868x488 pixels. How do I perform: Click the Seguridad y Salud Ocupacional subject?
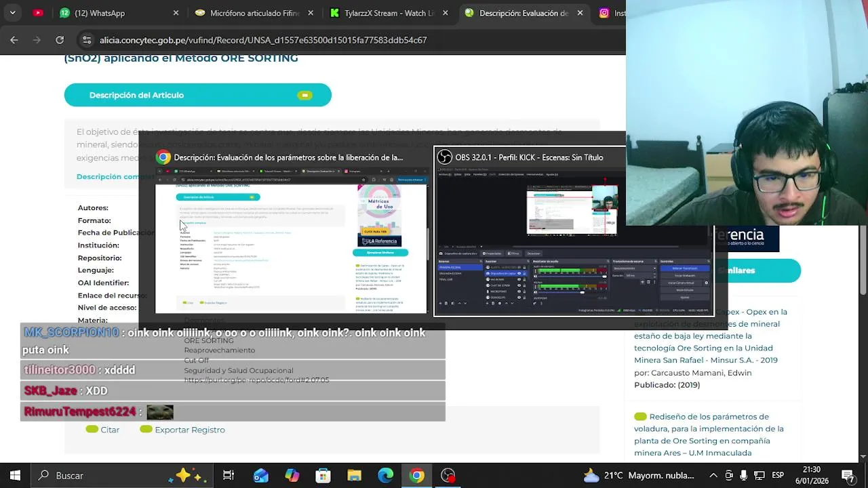pos(239,371)
